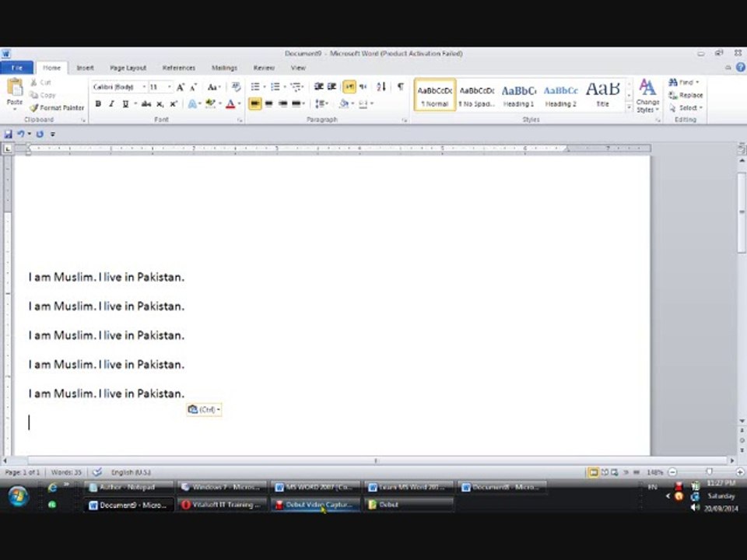Image resolution: width=747 pixels, height=560 pixels.
Task: Adjust the zoom slider handle
Action: [709, 472]
